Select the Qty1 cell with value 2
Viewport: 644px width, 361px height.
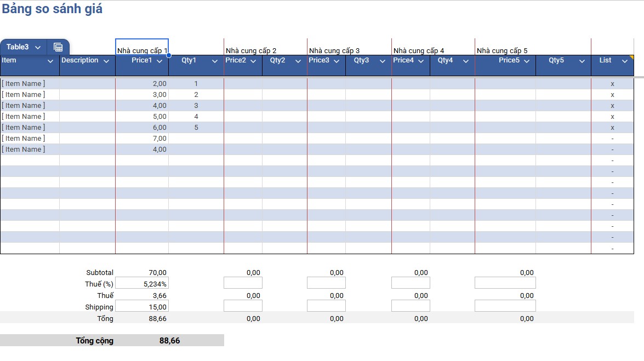pos(196,94)
